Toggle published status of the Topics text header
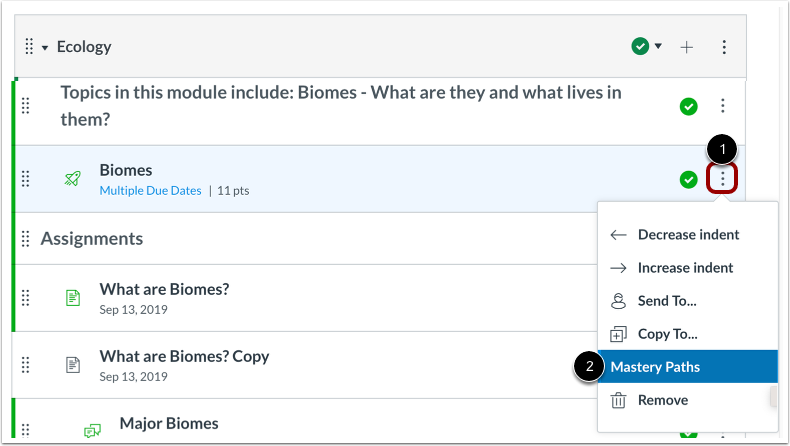Viewport: 790px width, 446px height. [x=688, y=106]
